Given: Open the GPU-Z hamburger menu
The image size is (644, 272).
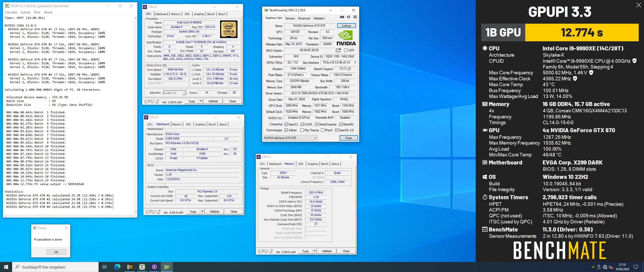Looking at the screenshot, I should (x=355, y=17).
